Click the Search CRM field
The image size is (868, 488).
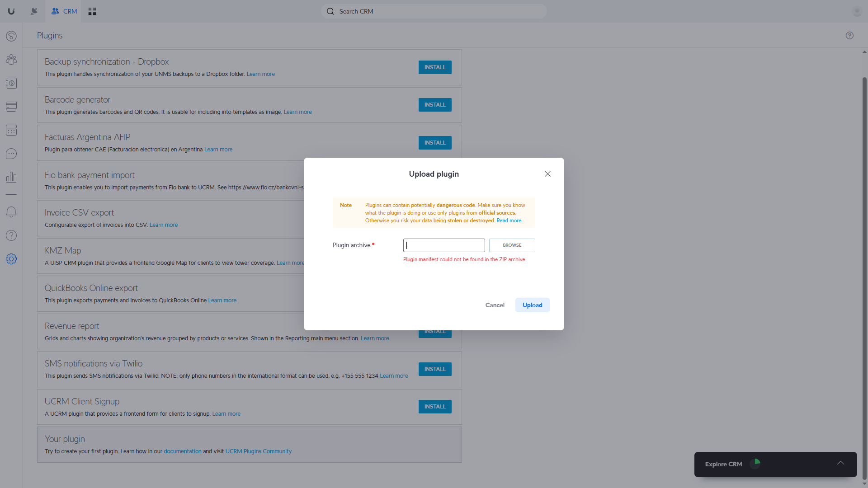(434, 11)
